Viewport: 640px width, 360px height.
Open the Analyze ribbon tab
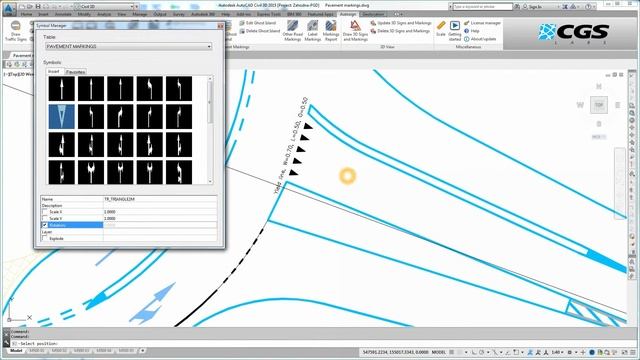point(104,14)
